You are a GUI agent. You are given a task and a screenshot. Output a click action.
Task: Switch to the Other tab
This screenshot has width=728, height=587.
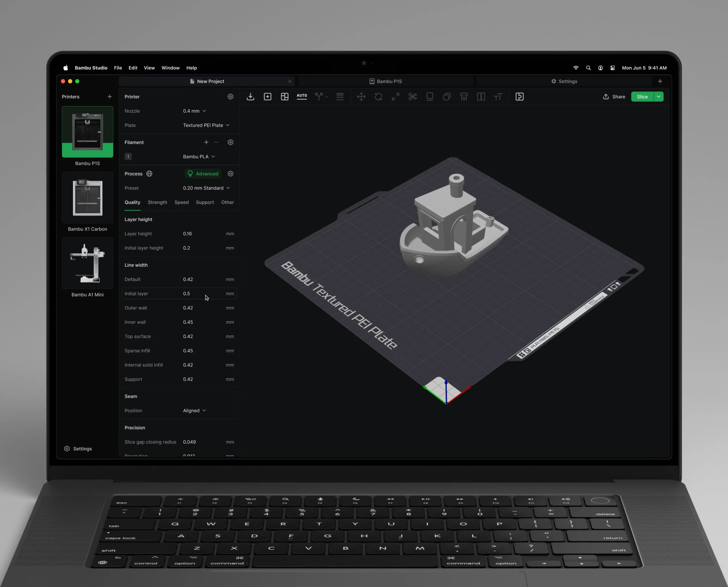[x=227, y=202]
